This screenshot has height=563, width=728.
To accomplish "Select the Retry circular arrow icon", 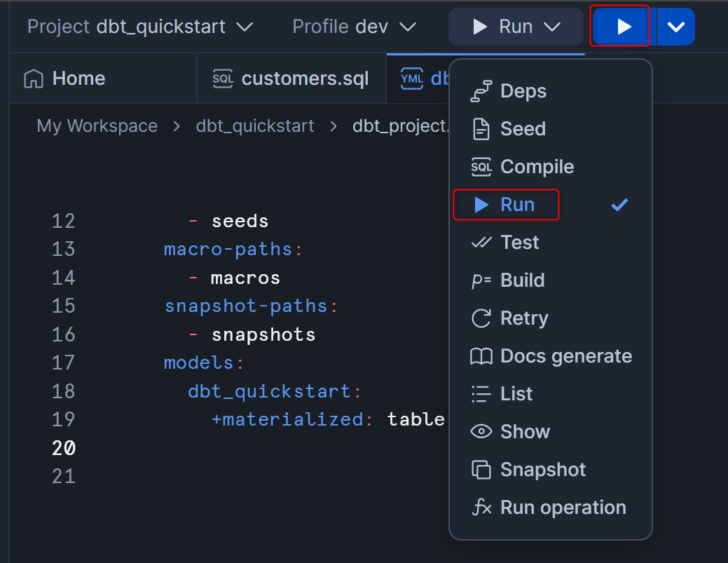I will [x=481, y=318].
